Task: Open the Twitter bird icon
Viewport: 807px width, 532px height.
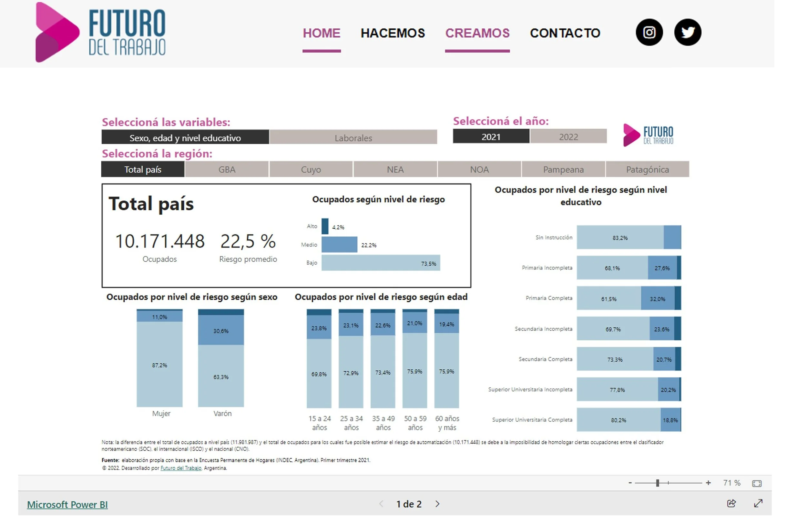Action: [x=687, y=33]
